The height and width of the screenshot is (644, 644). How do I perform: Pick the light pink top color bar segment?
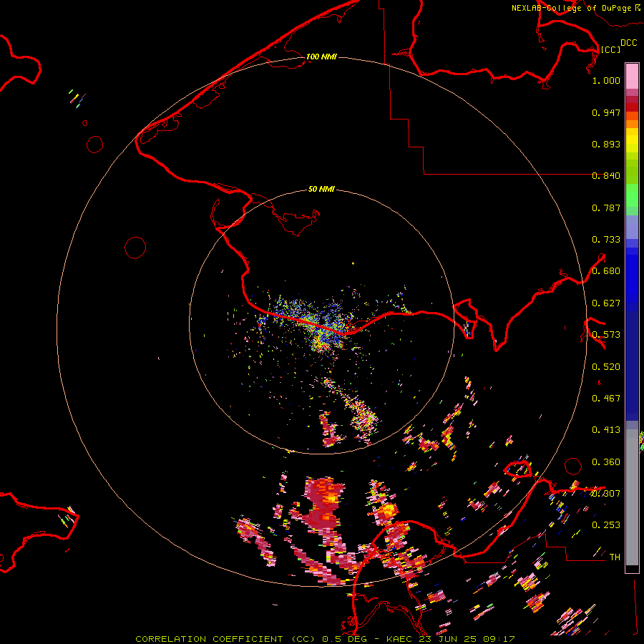632,76
